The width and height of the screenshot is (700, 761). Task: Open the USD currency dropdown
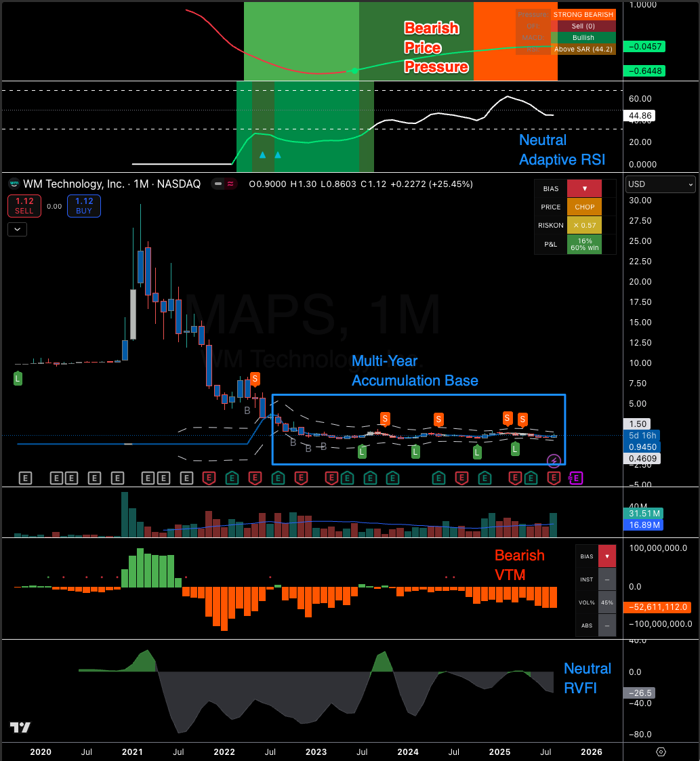pyautogui.click(x=661, y=184)
